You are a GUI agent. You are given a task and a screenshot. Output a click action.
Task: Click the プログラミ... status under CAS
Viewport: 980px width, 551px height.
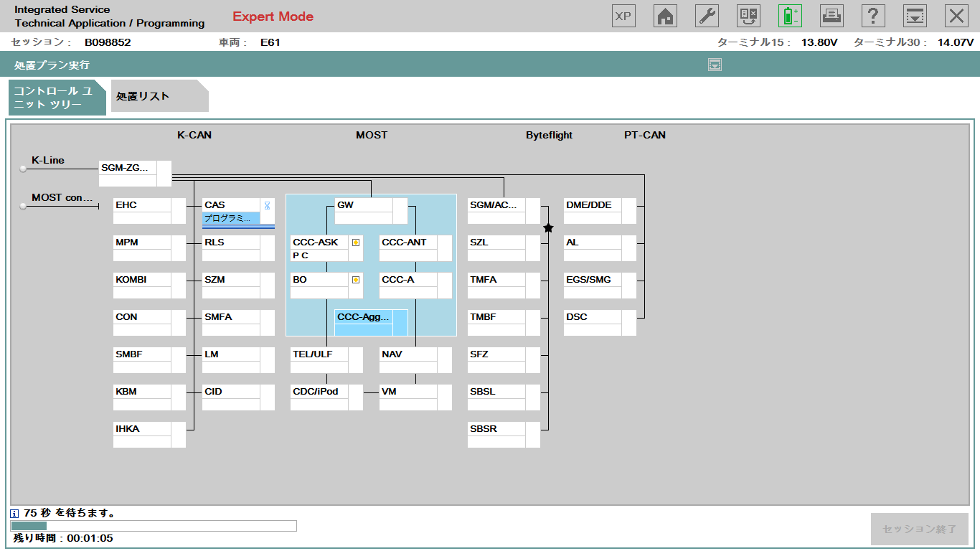231,218
